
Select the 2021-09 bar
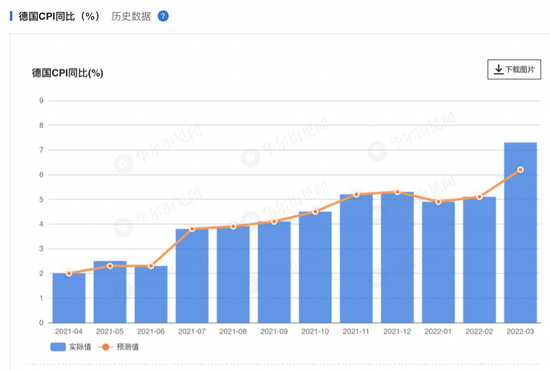click(x=274, y=272)
